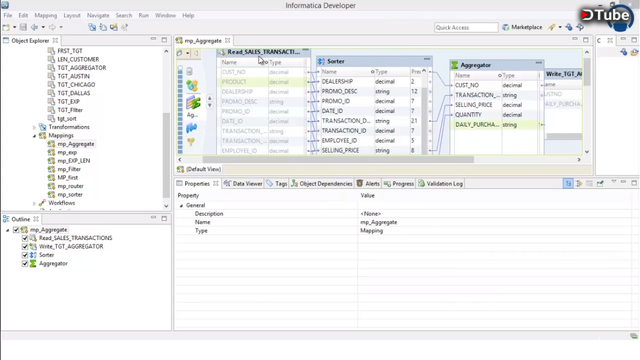Screen dimensions: 640x360
Task: Select the mp_router mapping in Object Explorer
Action: (x=70, y=186)
